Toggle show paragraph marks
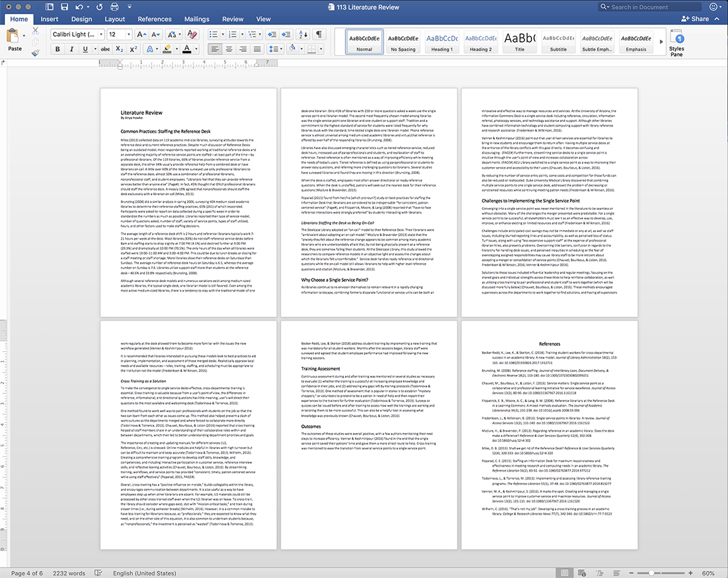The image size is (728, 578). [319, 34]
